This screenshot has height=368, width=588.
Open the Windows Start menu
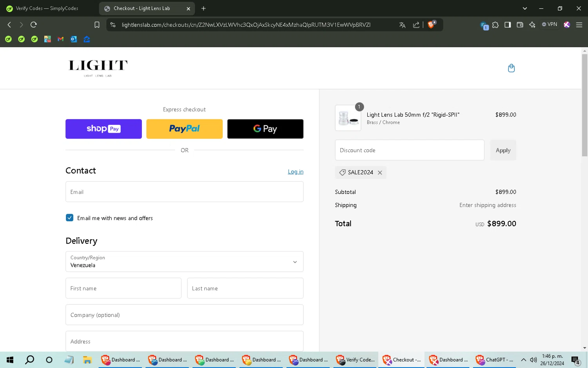pyautogui.click(x=10, y=360)
